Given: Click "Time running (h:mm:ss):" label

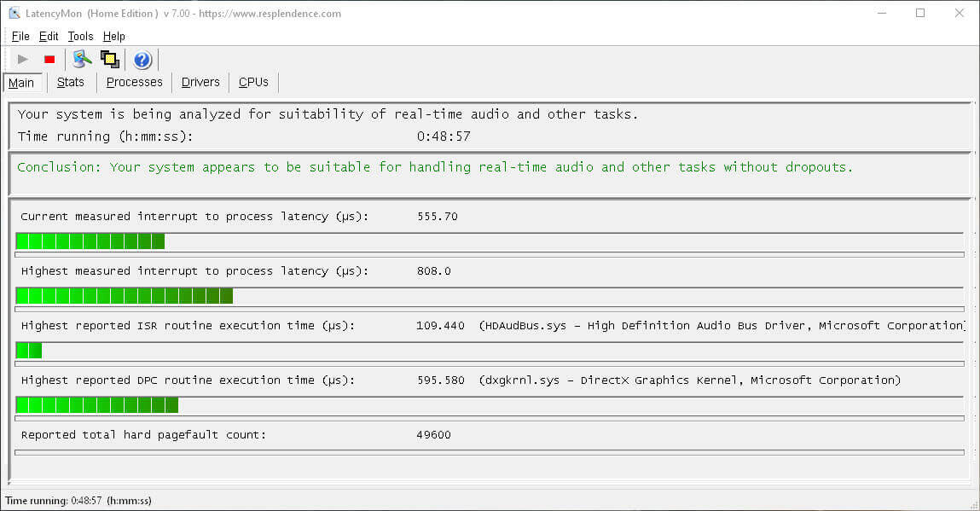Looking at the screenshot, I should tap(106, 136).
